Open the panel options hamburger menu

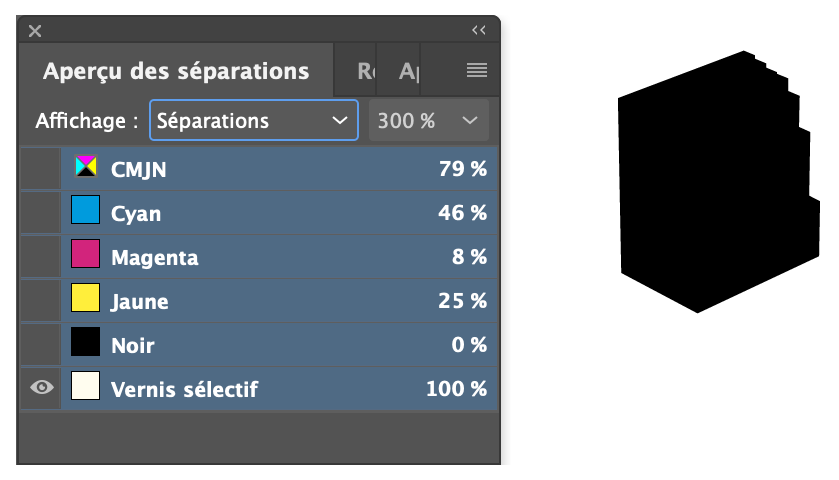tap(476, 70)
